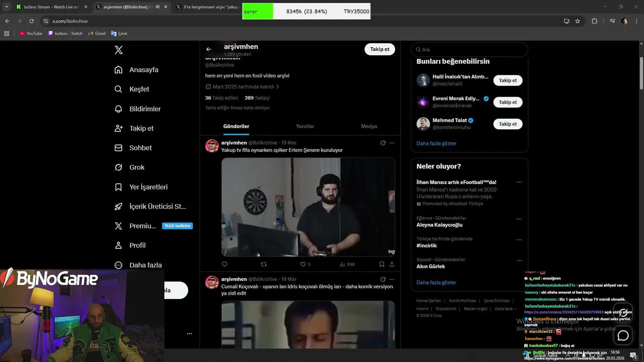This screenshot has width=644, height=362.
Task: Follow Evreni Merak Ediyorum account
Action: [508, 102]
